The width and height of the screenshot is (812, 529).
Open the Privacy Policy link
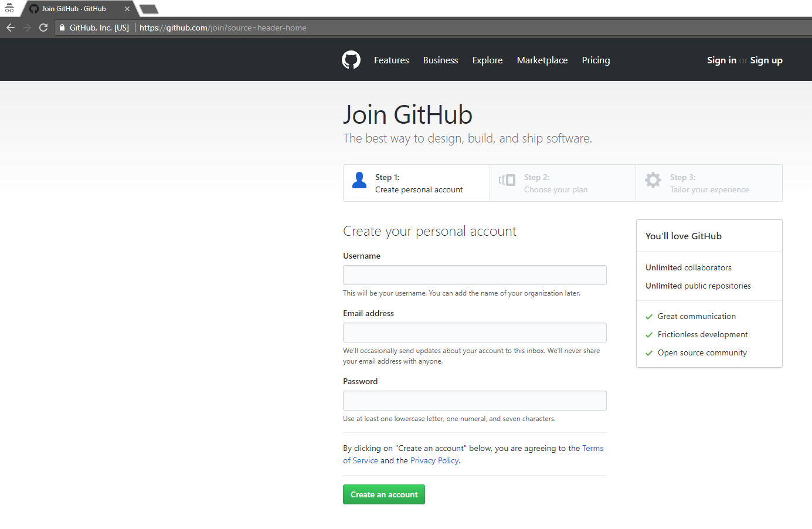point(434,460)
